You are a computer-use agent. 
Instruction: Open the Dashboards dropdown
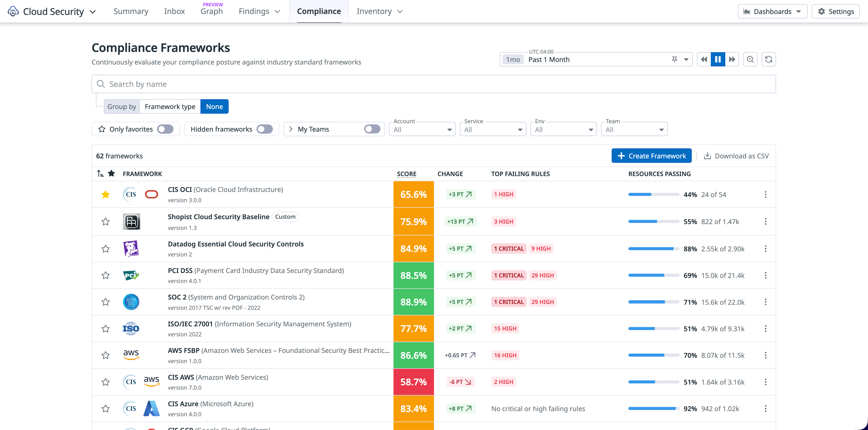coord(772,11)
